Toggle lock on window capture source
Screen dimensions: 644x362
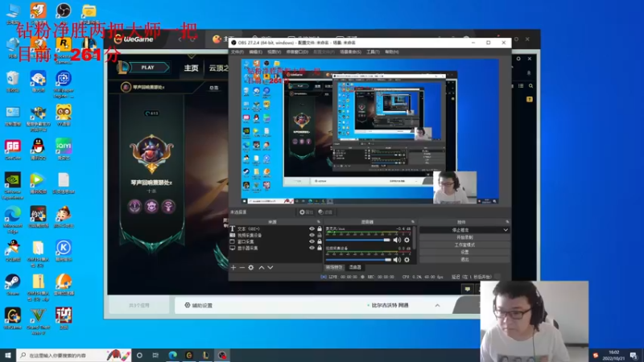(320, 242)
